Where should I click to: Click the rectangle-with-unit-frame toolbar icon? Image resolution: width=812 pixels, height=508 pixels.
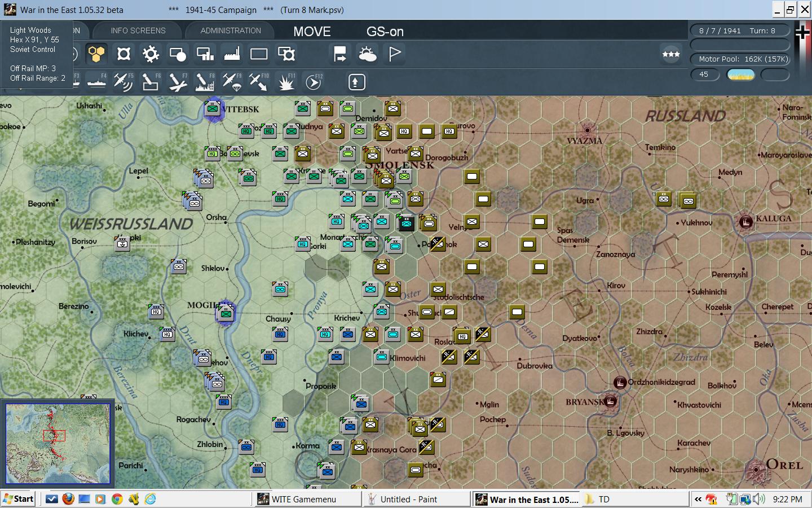click(286, 54)
